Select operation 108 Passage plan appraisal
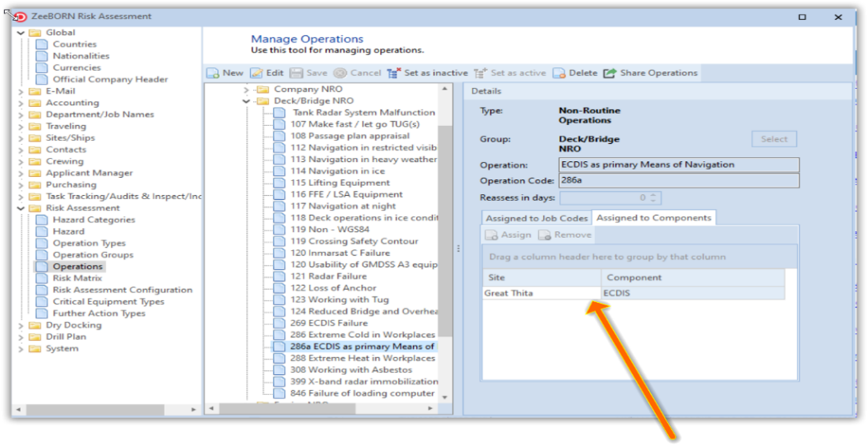 tap(350, 136)
